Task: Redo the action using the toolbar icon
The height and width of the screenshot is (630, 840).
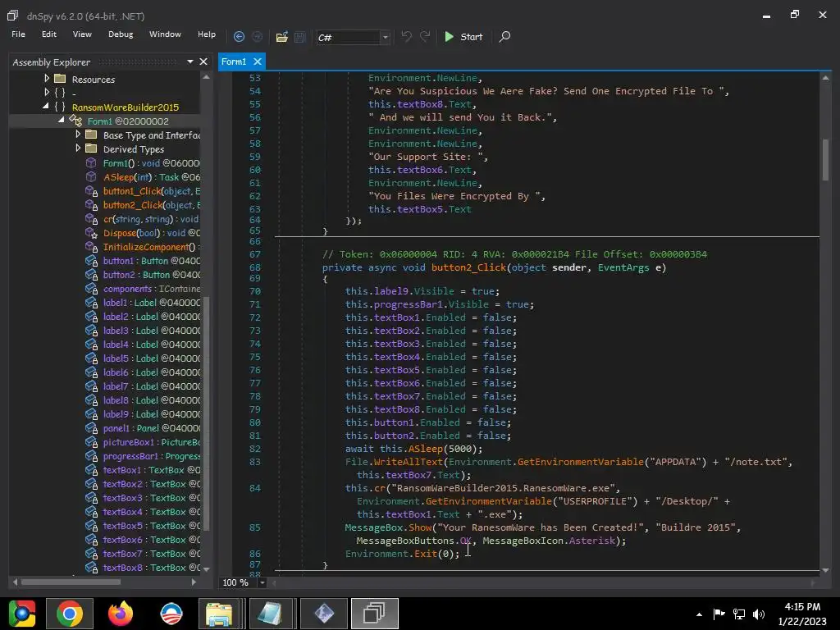Action: (425, 36)
